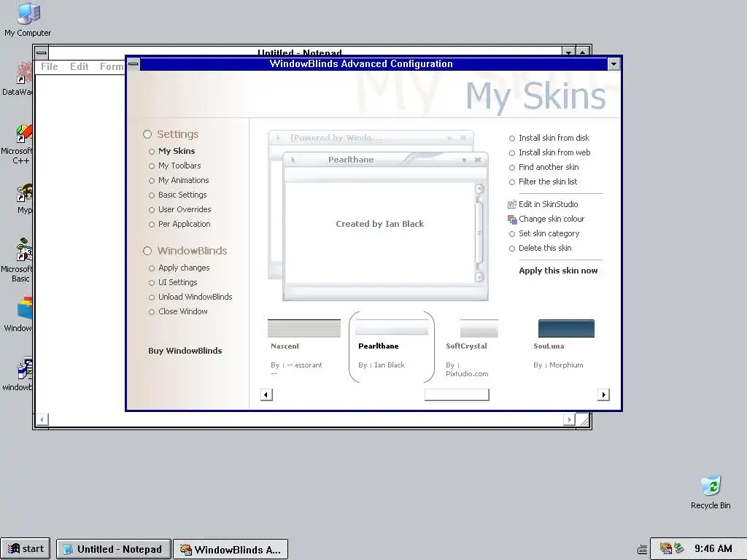Expand the WindowBlinds section header
747x560 pixels.
pos(185,251)
